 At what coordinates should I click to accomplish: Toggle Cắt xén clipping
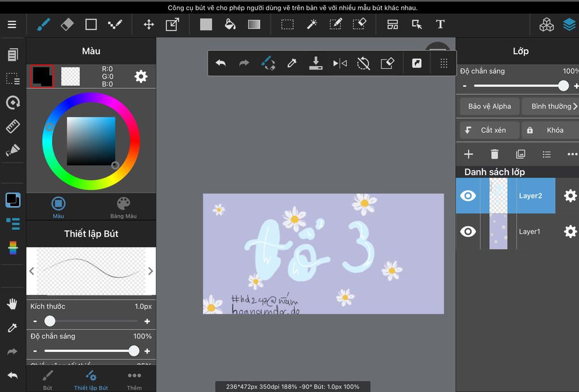pyautogui.click(x=489, y=130)
